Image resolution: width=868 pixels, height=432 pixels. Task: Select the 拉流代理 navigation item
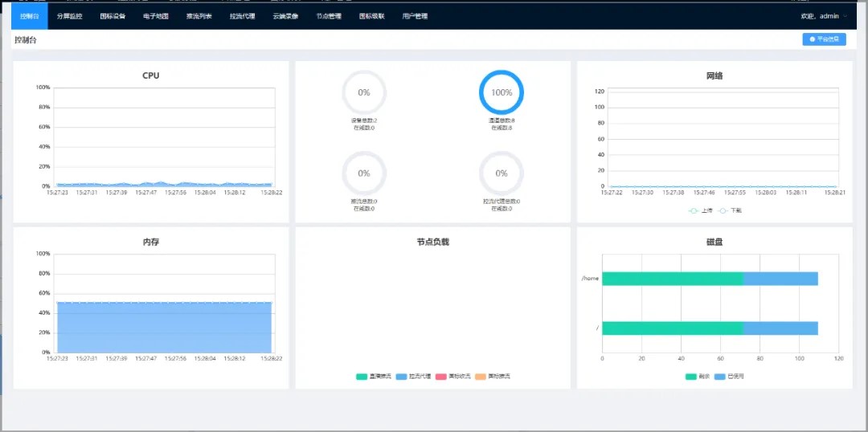click(243, 16)
